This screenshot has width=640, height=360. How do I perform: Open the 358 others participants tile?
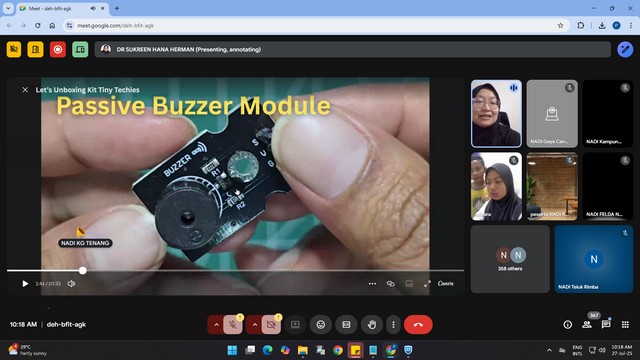(510, 259)
